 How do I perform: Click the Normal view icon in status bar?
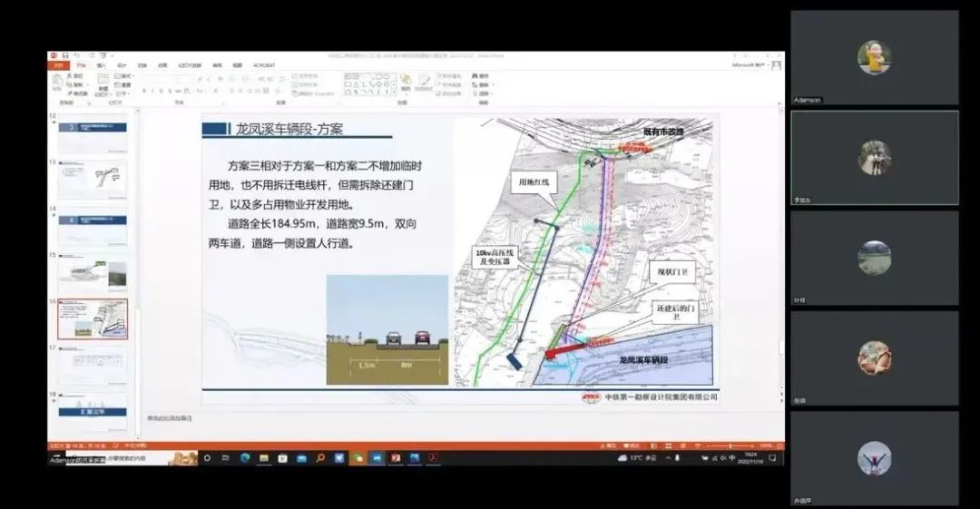[x=654, y=445]
